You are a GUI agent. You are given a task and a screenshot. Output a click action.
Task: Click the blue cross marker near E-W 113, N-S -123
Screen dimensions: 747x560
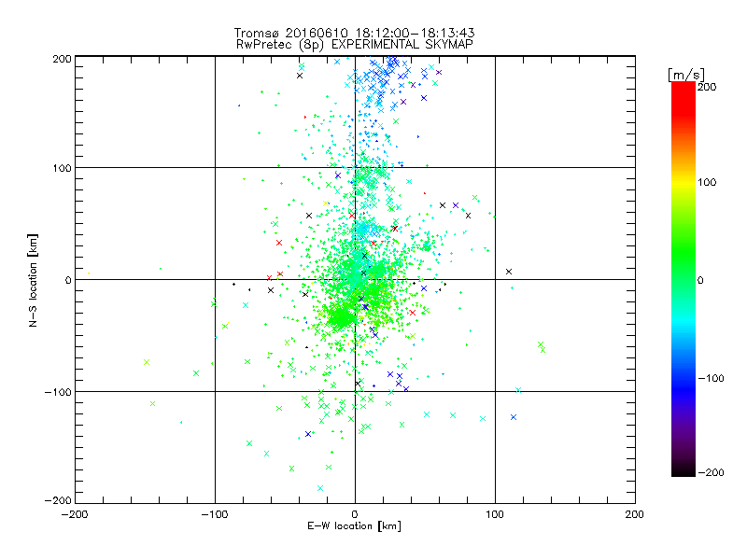[x=514, y=417]
